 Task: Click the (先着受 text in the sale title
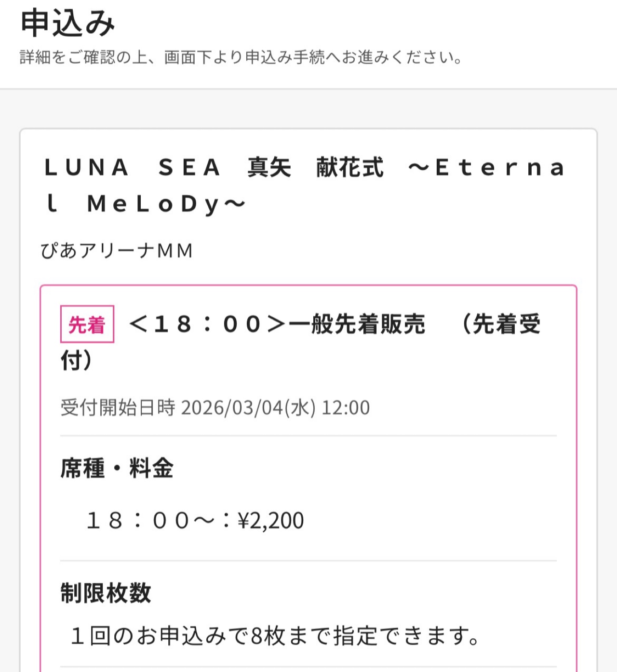click(501, 324)
